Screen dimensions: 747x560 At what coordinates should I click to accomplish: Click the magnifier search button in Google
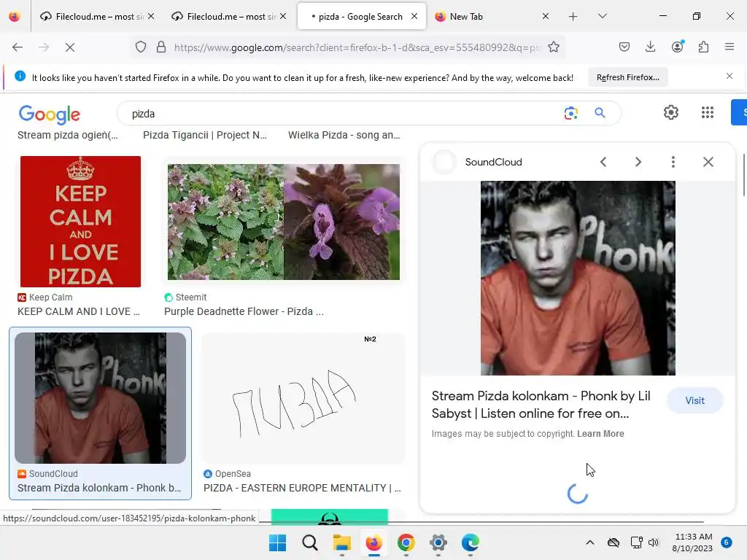600,113
